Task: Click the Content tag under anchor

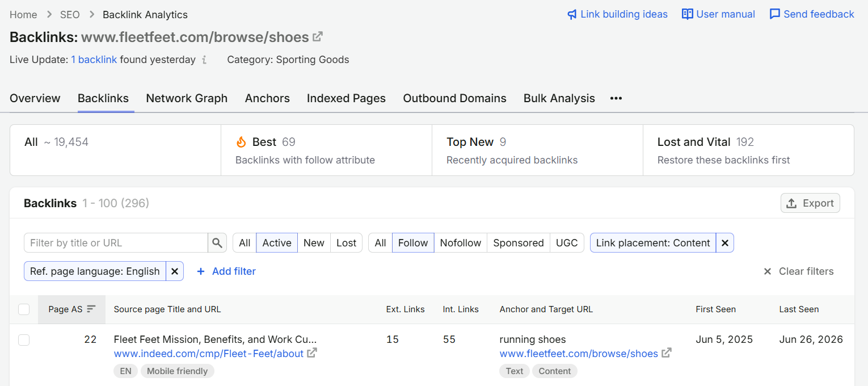Action: [x=555, y=371]
